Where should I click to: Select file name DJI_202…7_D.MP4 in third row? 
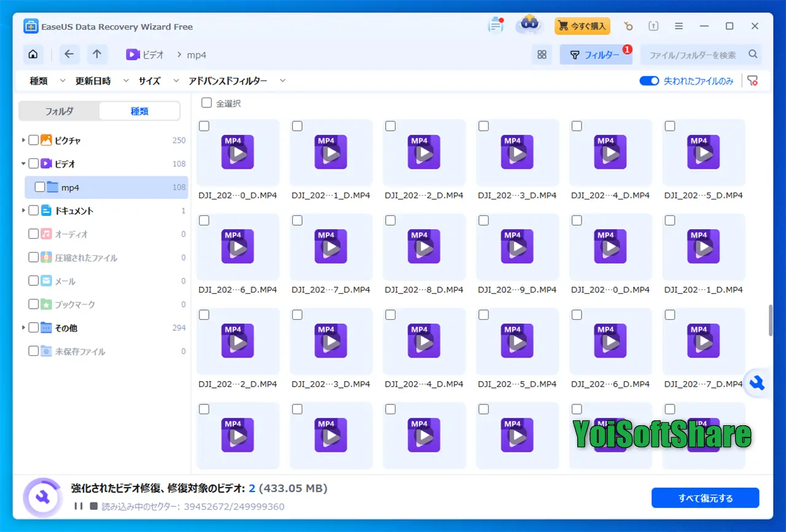704,384
